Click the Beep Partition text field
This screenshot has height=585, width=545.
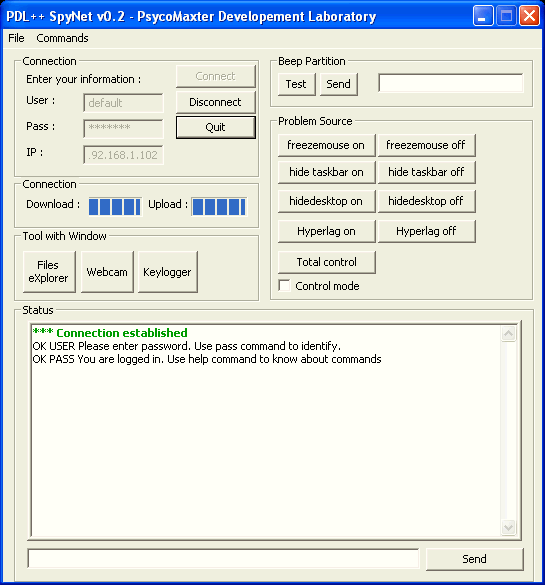tap(451, 83)
